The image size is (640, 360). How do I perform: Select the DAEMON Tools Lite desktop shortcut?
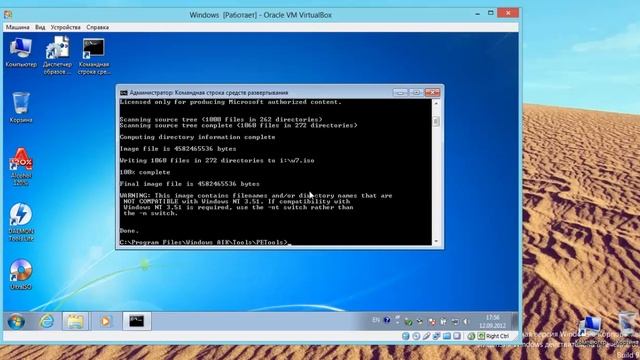[x=21, y=222]
